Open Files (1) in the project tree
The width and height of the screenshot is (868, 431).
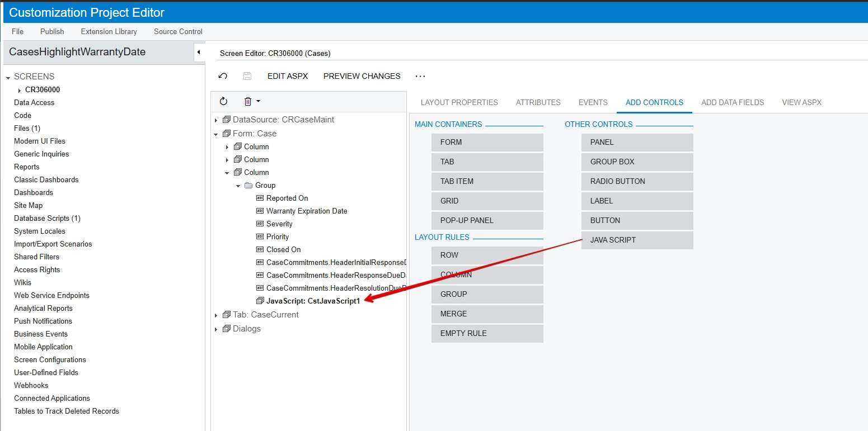point(27,128)
